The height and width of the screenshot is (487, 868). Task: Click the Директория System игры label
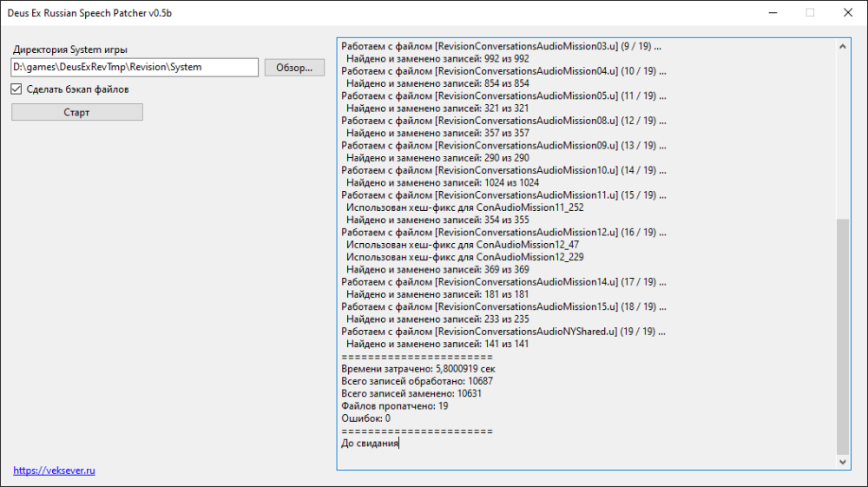pos(70,49)
